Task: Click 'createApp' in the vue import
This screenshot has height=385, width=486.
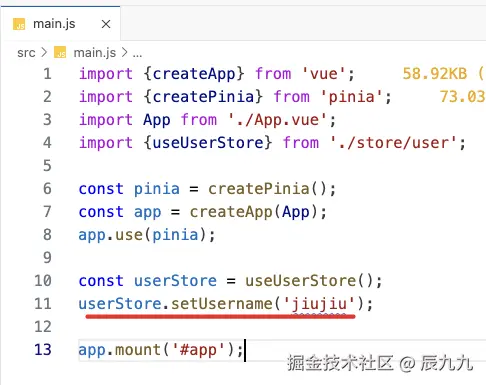Action: point(194,74)
